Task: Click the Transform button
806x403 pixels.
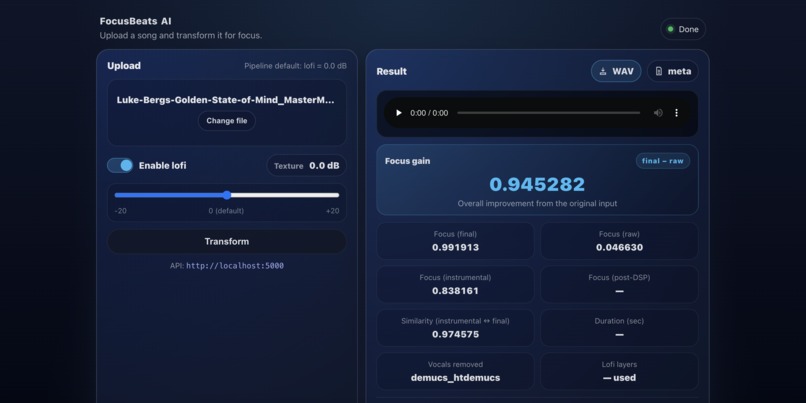Action: coord(227,242)
